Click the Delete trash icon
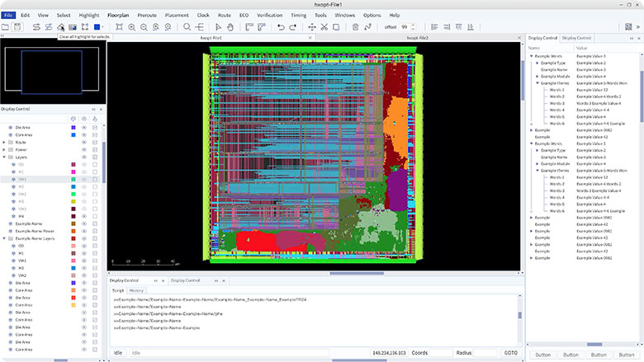644x362 pixels. [x=355, y=27]
